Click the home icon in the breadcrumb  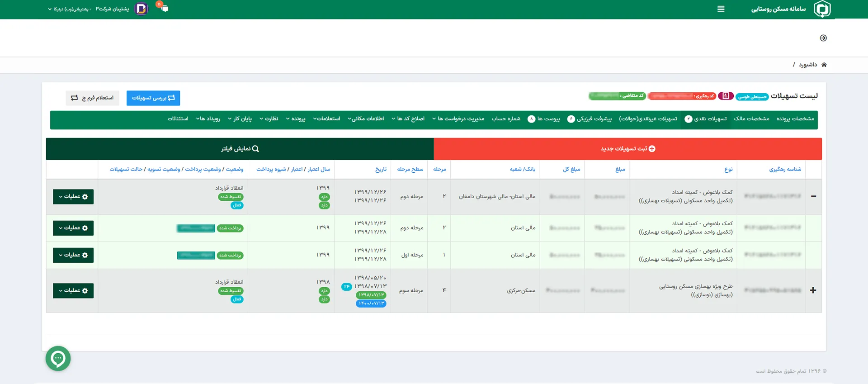(824, 65)
